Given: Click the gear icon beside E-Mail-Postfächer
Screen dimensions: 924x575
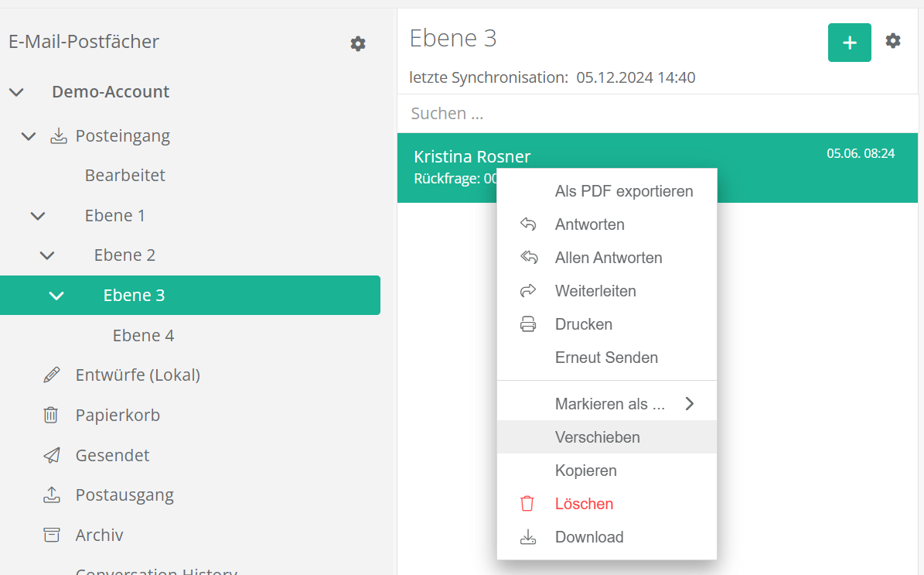Looking at the screenshot, I should 357,44.
